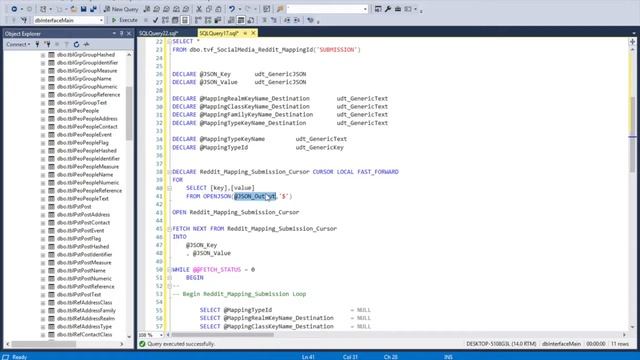Select dbo.tblPeoPeopleAddress table
The height and width of the screenshot is (360, 640).
point(87,119)
